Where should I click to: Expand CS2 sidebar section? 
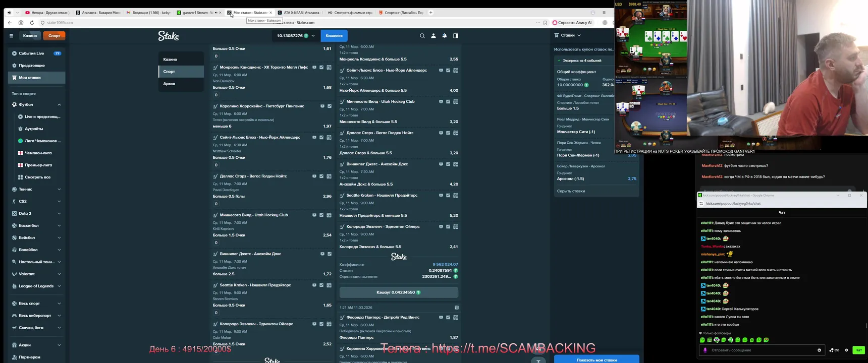click(x=59, y=201)
